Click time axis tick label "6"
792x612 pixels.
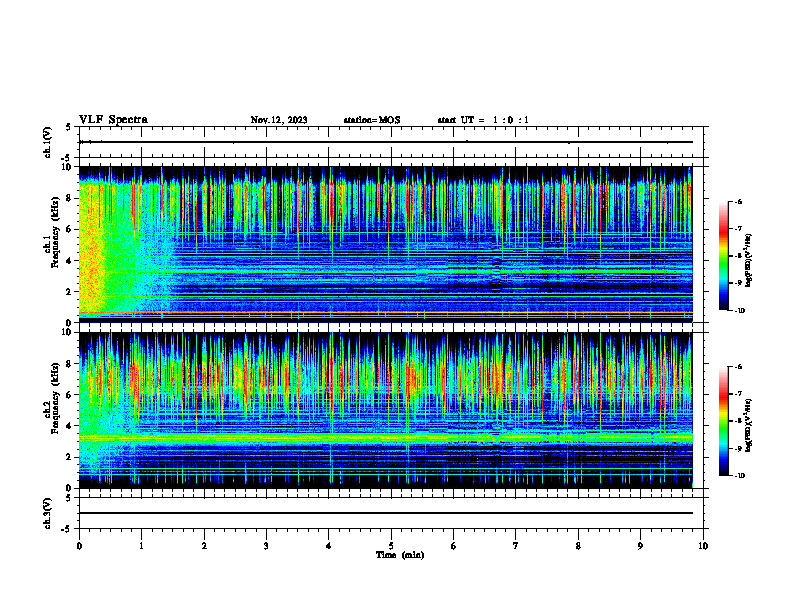click(454, 546)
